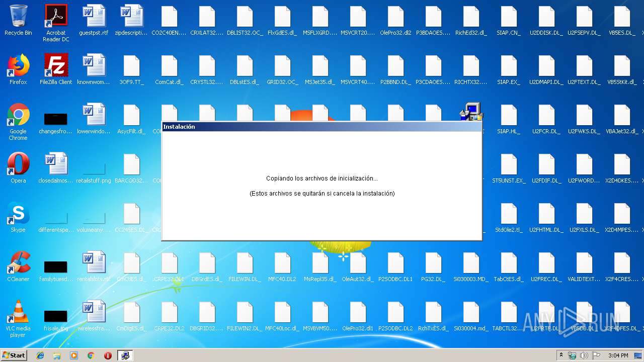Select the U2DDISK.DL_ file
This screenshot has width=644, height=362.
(x=546, y=20)
